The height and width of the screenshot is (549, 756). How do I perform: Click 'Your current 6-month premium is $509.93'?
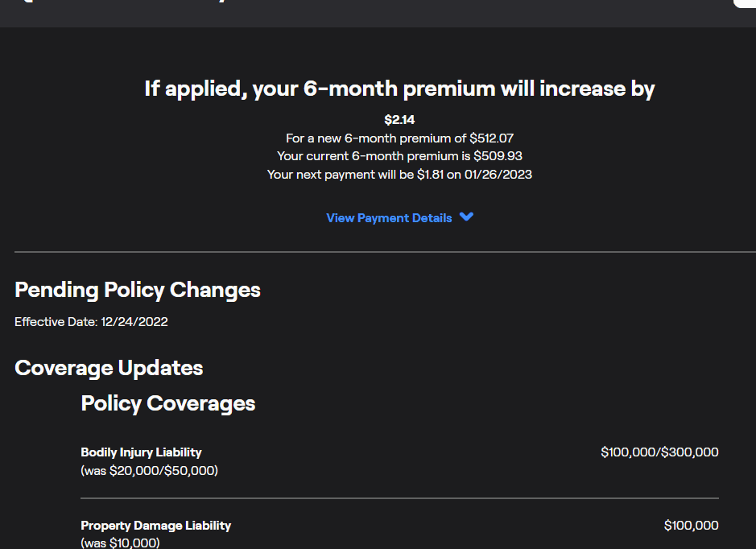coord(399,156)
